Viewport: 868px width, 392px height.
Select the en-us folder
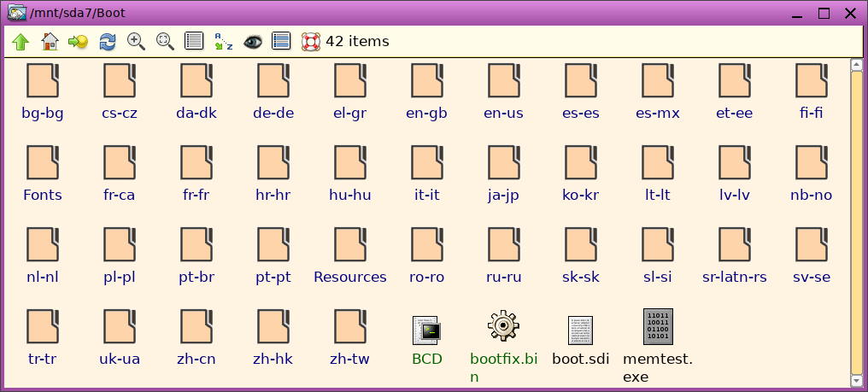click(504, 92)
